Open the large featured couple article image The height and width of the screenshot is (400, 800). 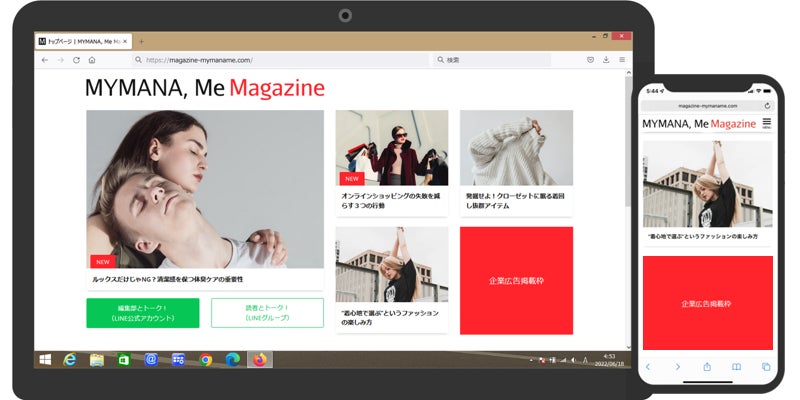[x=205, y=189]
